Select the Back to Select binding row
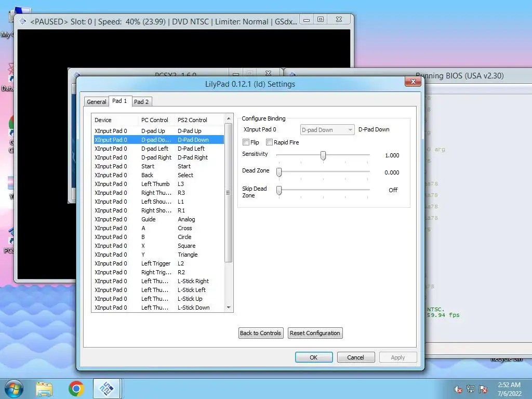This screenshot has width=532, height=399. (158, 175)
